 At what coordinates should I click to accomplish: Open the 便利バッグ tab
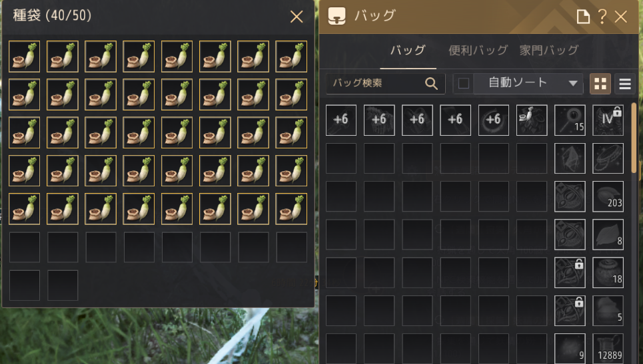tap(478, 51)
